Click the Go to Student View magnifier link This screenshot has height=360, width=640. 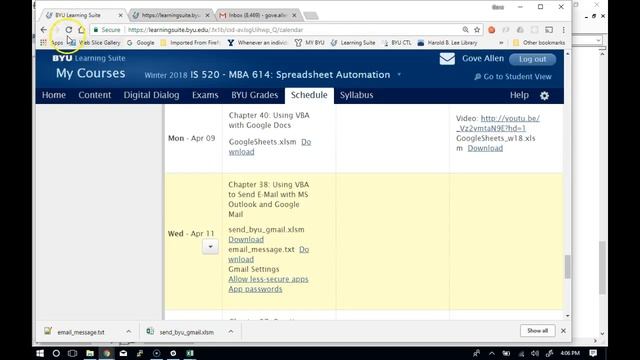click(513, 77)
